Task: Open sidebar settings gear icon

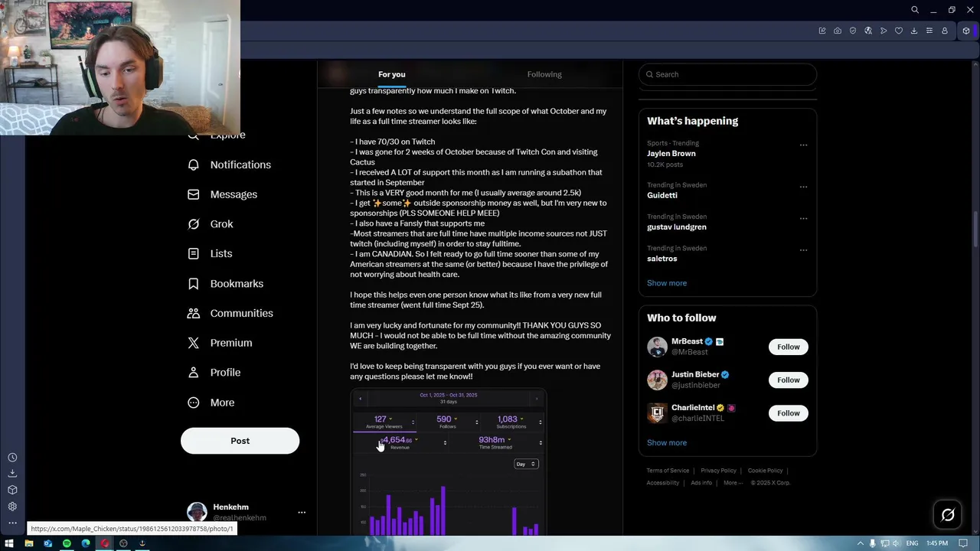Action: pos(12,507)
